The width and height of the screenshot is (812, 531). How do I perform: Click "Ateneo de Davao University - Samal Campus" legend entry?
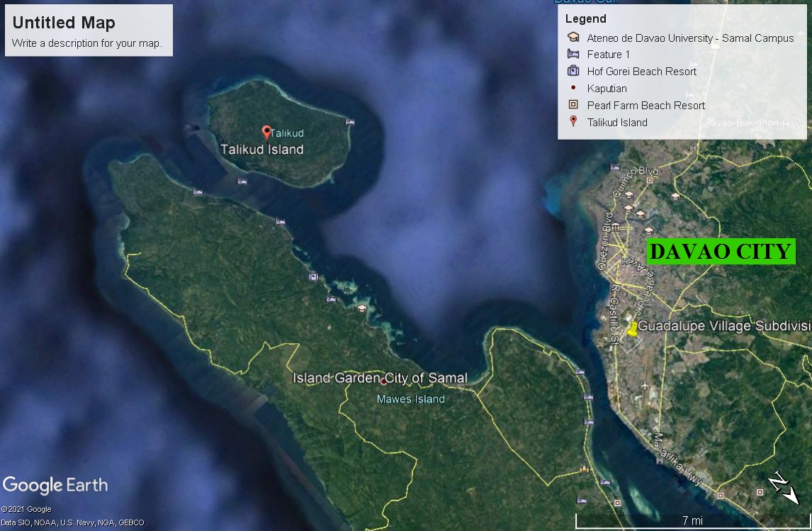pyautogui.click(x=690, y=38)
